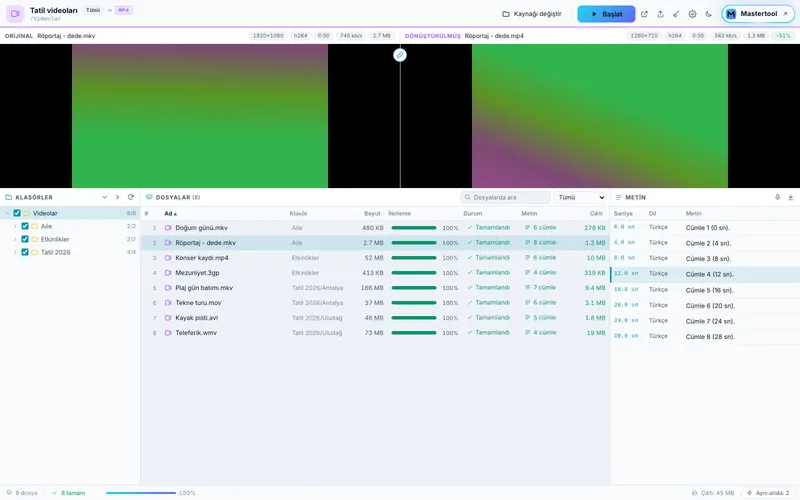Image resolution: width=800 pixels, height=500 pixels.
Task: Click the Doğum günü.mkv progress bar
Action: [414, 228]
